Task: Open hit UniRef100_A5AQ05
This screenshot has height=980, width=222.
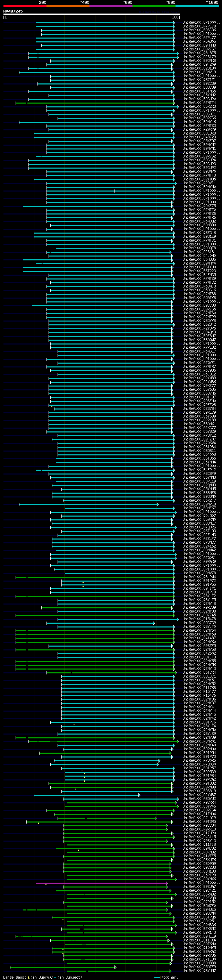Action: (x=199, y=42)
